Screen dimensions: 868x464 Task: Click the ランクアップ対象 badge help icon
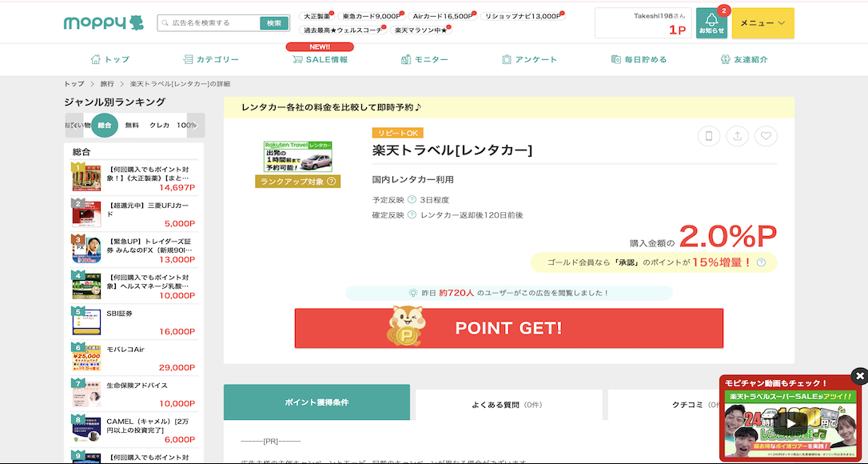(x=331, y=182)
